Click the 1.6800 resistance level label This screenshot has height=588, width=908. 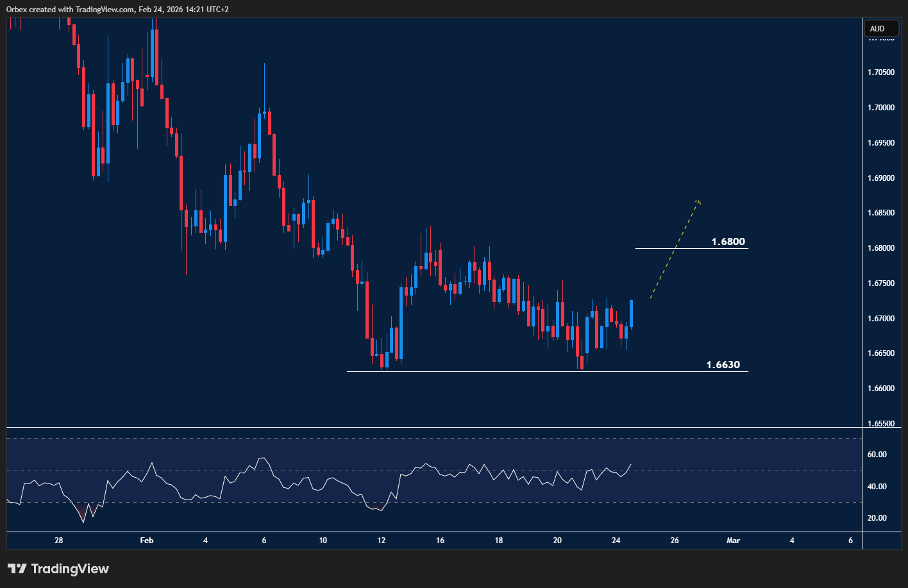click(728, 242)
